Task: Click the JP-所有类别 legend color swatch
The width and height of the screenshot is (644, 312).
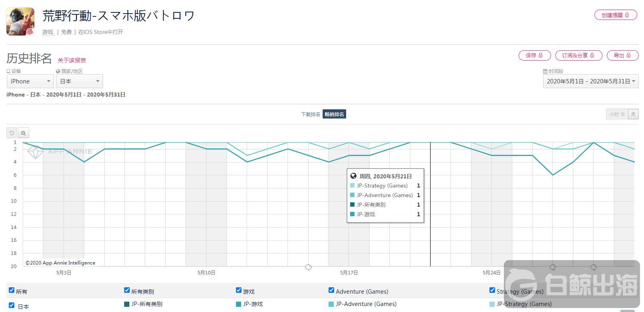Action: (127, 304)
